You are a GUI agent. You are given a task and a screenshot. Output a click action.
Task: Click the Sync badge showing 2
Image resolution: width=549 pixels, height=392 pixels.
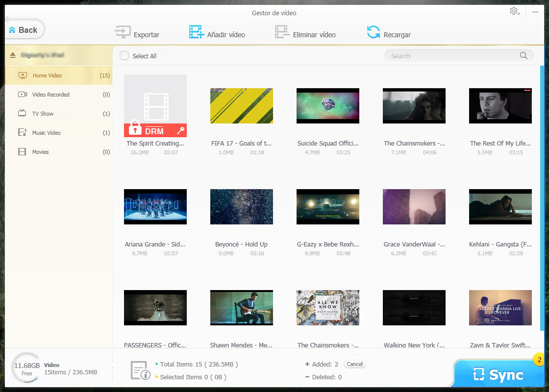539,360
